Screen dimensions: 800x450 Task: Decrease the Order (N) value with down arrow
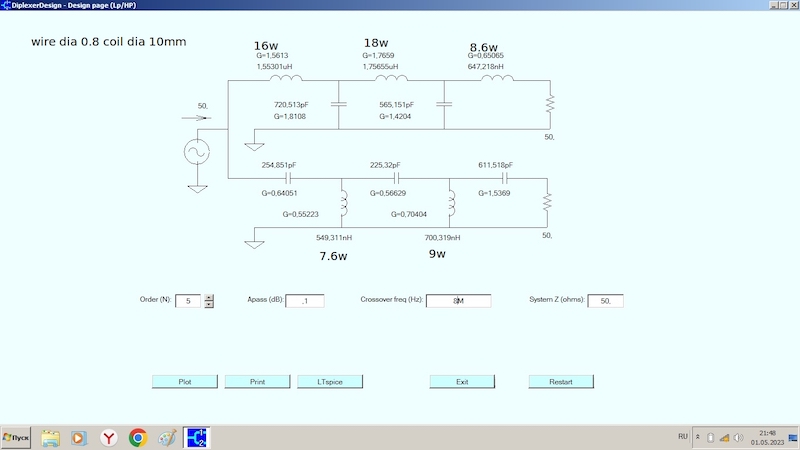[x=209, y=304]
